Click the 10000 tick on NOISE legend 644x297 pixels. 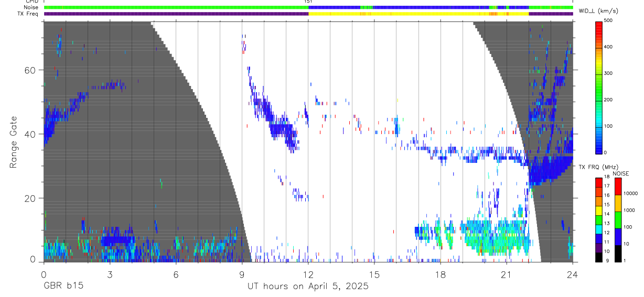pyautogui.click(x=631, y=193)
